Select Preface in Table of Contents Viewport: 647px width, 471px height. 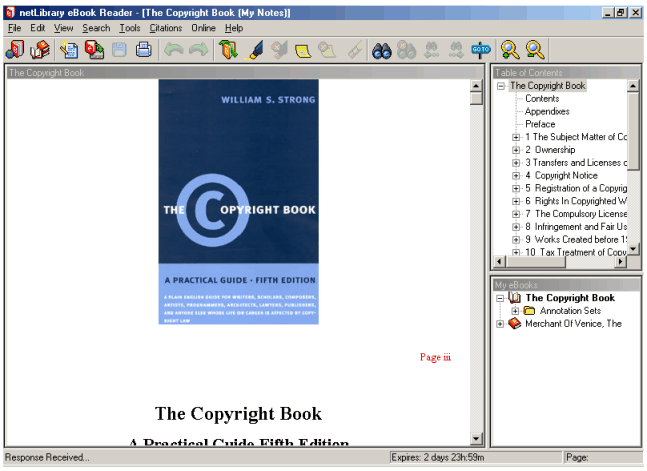coord(540,124)
